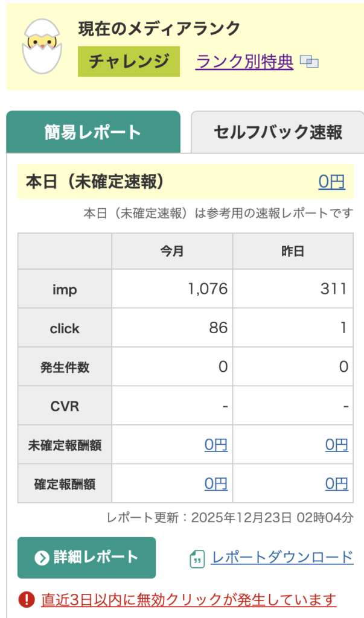
Task: Click the new-window icon beside ランク別特典
Action: [309, 62]
